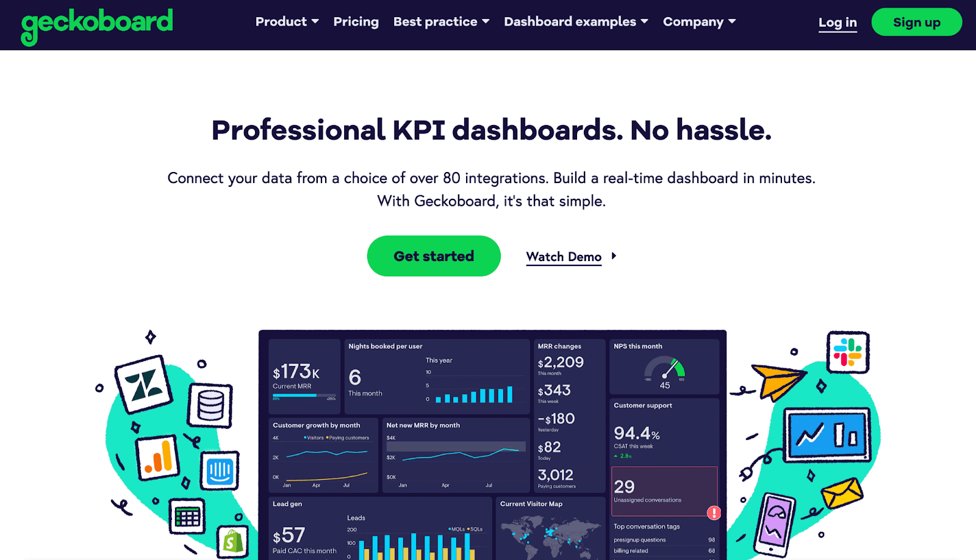Image resolution: width=976 pixels, height=560 pixels.
Task: Click the Slack logo icon
Action: tap(848, 352)
